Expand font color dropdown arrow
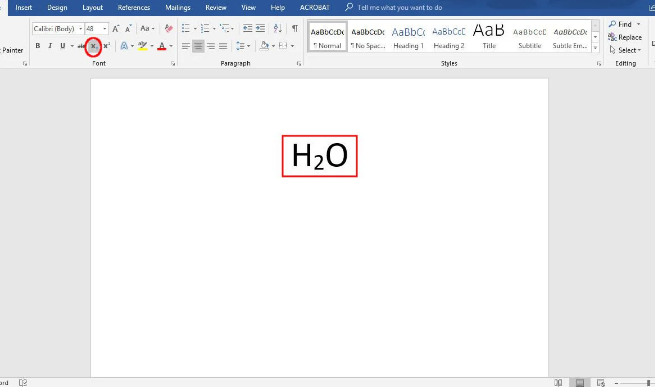Screen dimensions: 655x387 click(171, 46)
